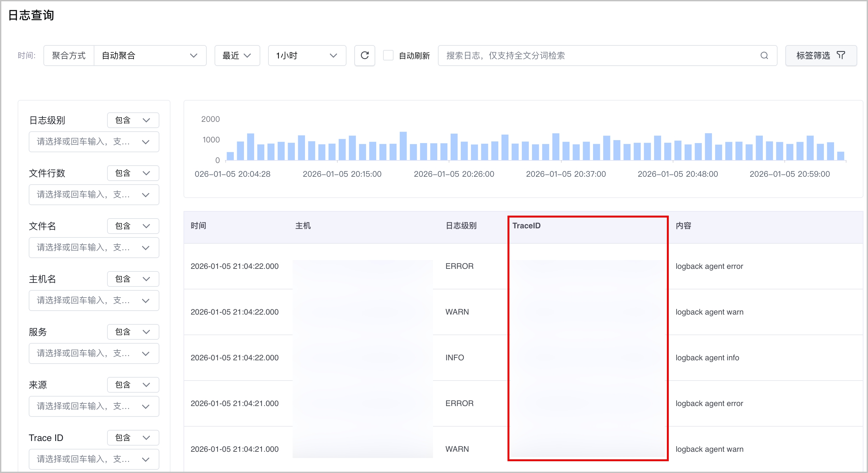
Task: Open the 自动聚合 aggregation dropdown
Action: 150,55
